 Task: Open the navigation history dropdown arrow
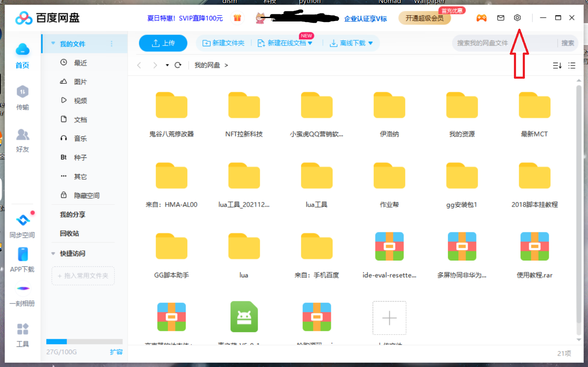click(167, 65)
